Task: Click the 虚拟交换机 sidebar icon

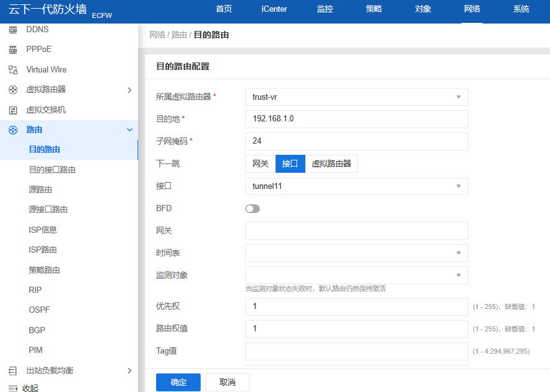Action: (13, 110)
